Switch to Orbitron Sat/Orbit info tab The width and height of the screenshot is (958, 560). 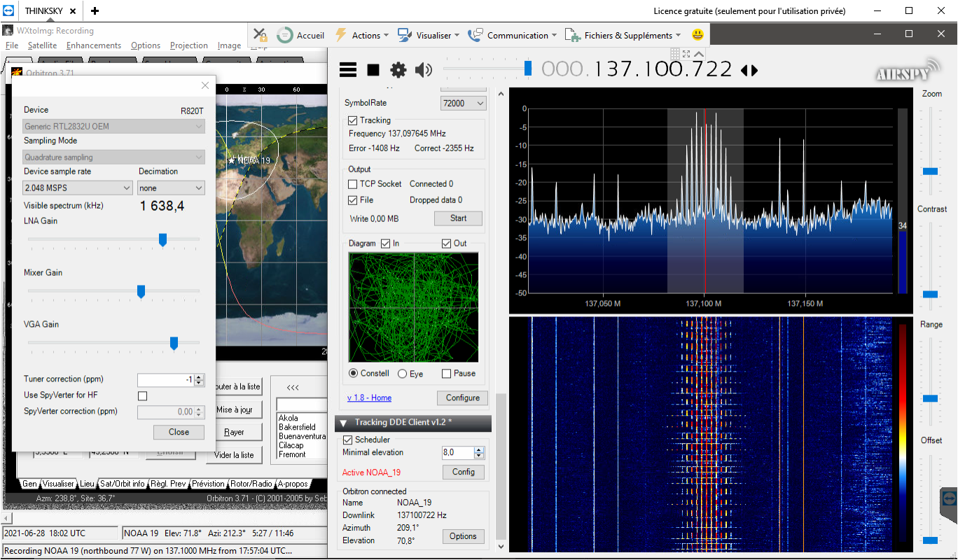[x=122, y=484]
